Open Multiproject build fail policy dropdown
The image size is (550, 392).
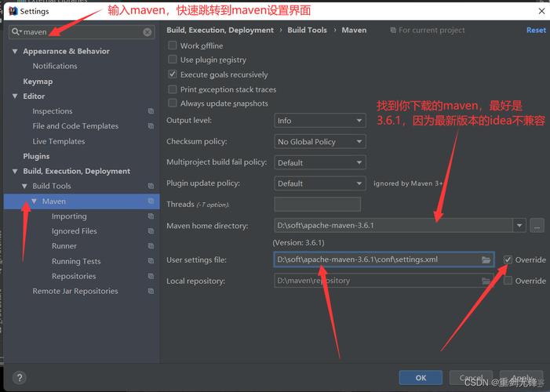[x=320, y=163]
